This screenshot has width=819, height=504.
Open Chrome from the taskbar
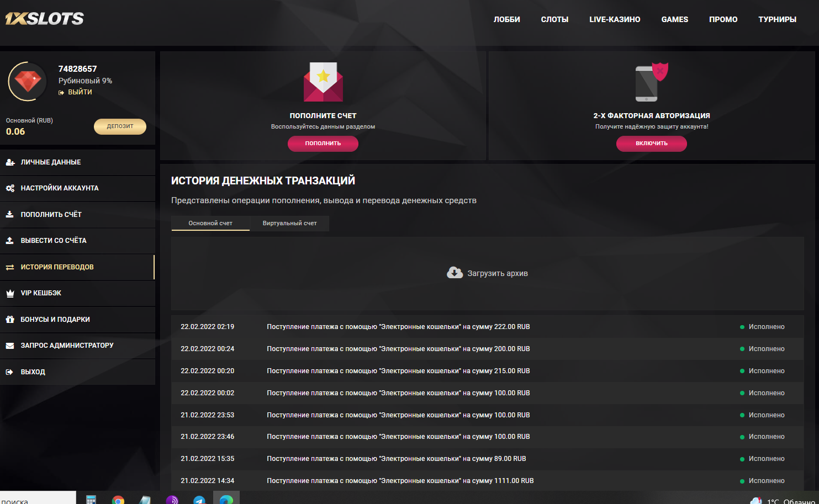(118, 500)
